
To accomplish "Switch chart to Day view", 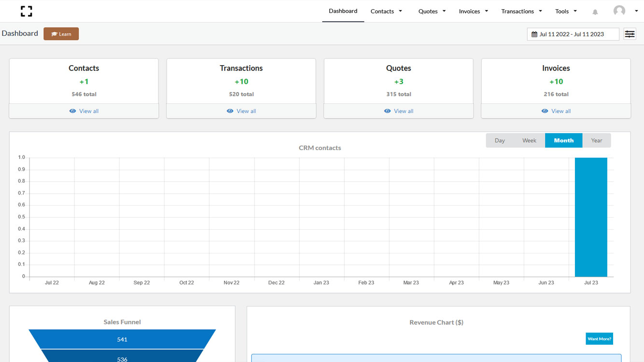I will pyautogui.click(x=500, y=140).
